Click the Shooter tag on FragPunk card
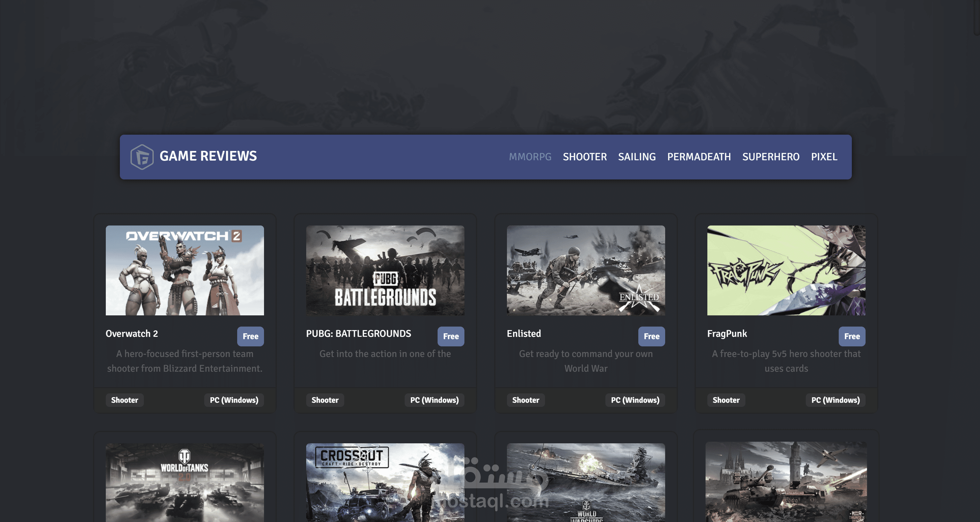The height and width of the screenshot is (522, 980). [726, 400]
